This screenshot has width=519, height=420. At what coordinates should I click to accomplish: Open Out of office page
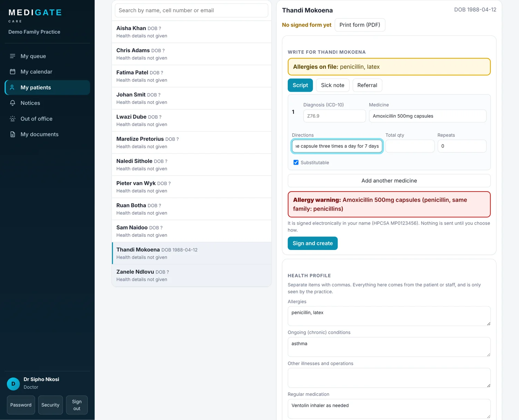(47, 119)
